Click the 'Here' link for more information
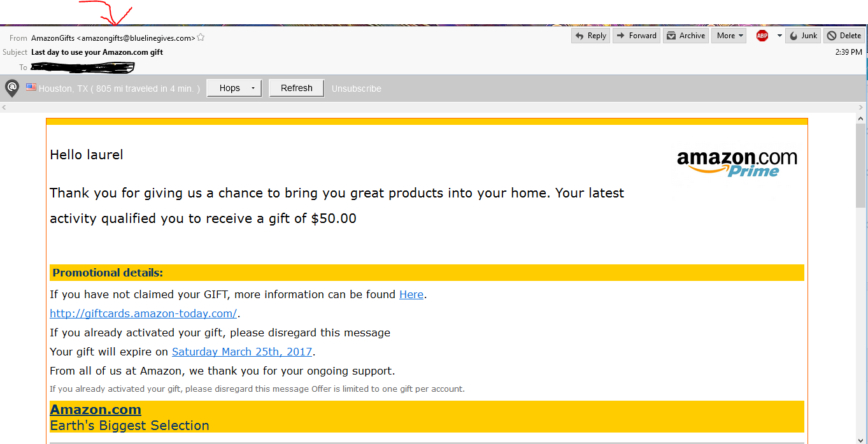Screen dimensions: 868x444 pyautogui.click(x=411, y=294)
